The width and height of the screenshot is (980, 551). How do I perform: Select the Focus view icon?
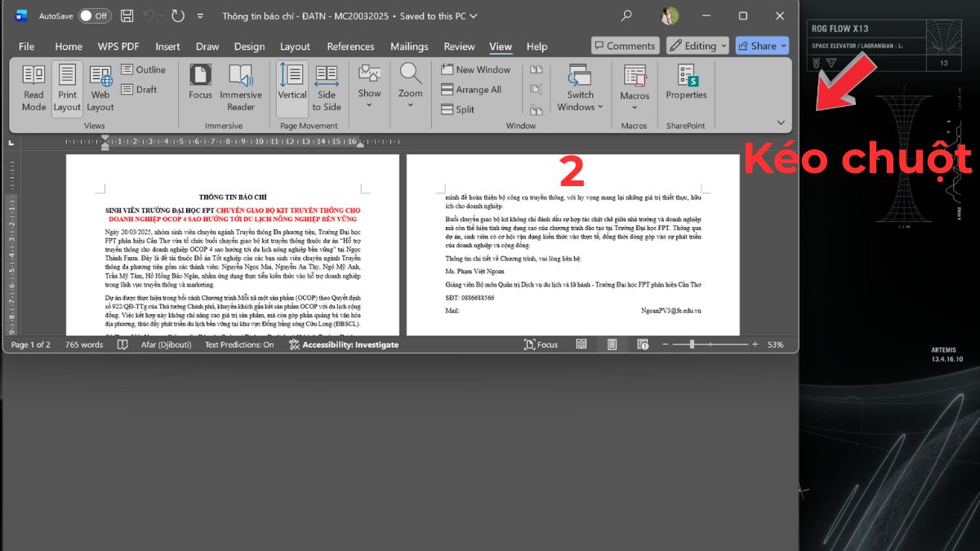tap(199, 87)
